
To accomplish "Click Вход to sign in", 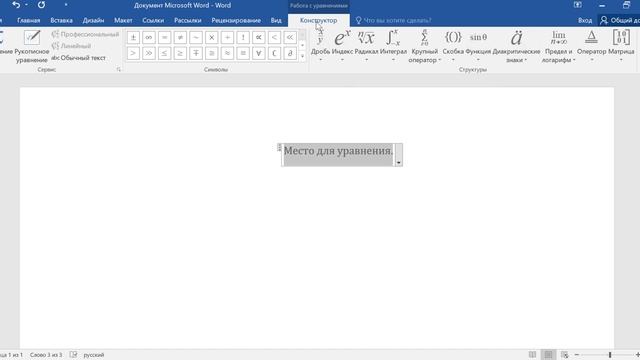I will point(584,20).
